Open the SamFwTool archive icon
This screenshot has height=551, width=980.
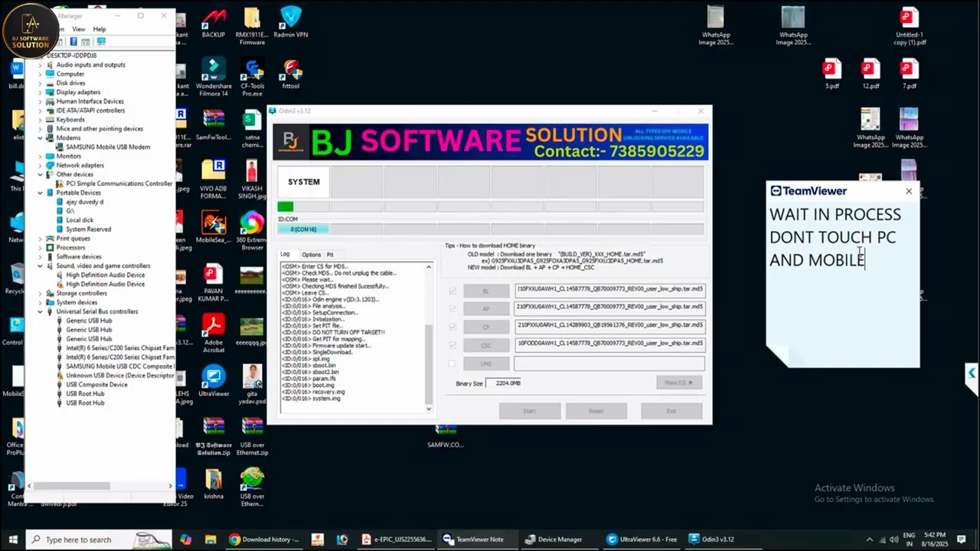[214, 126]
